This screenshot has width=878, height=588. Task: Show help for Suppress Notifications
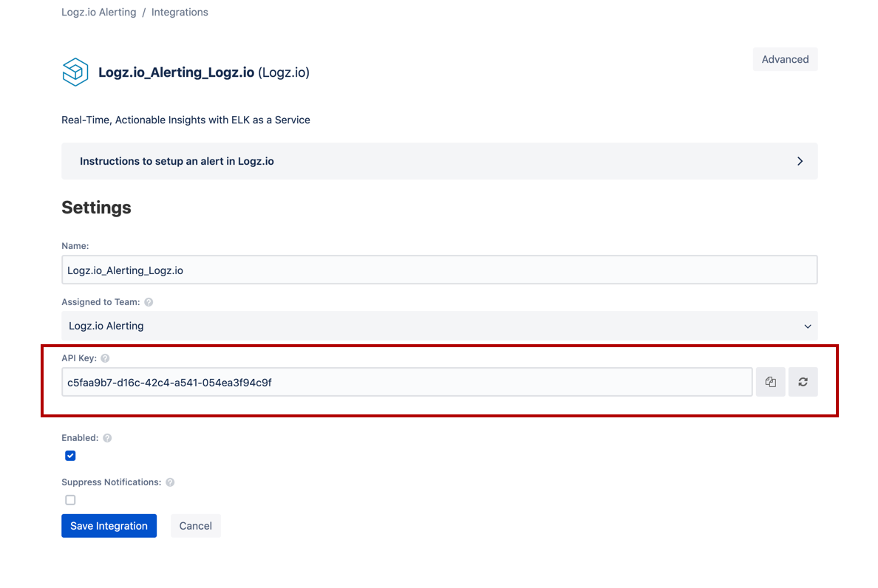pos(170,482)
